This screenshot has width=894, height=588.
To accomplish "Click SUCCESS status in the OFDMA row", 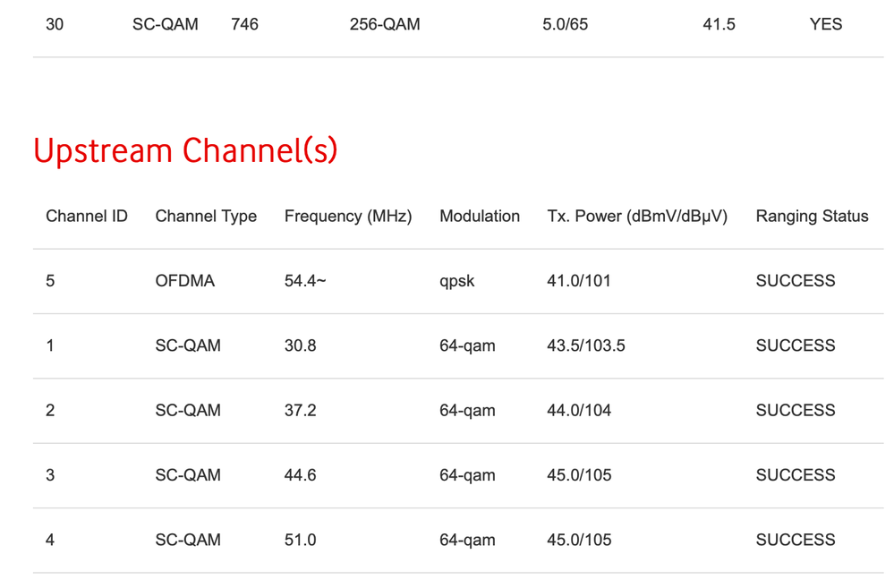I will pos(796,281).
